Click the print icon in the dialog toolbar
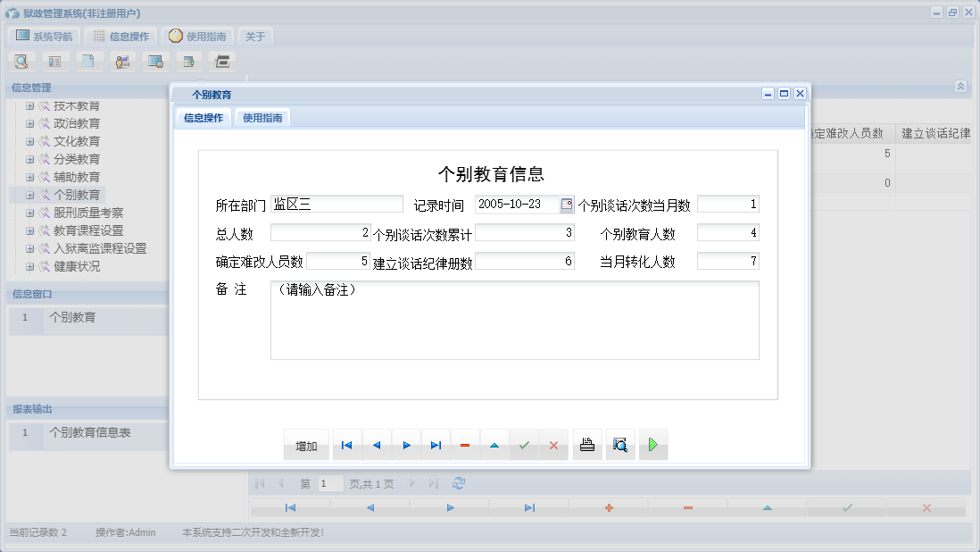Screen dimensions: 980x552 [586, 444]
